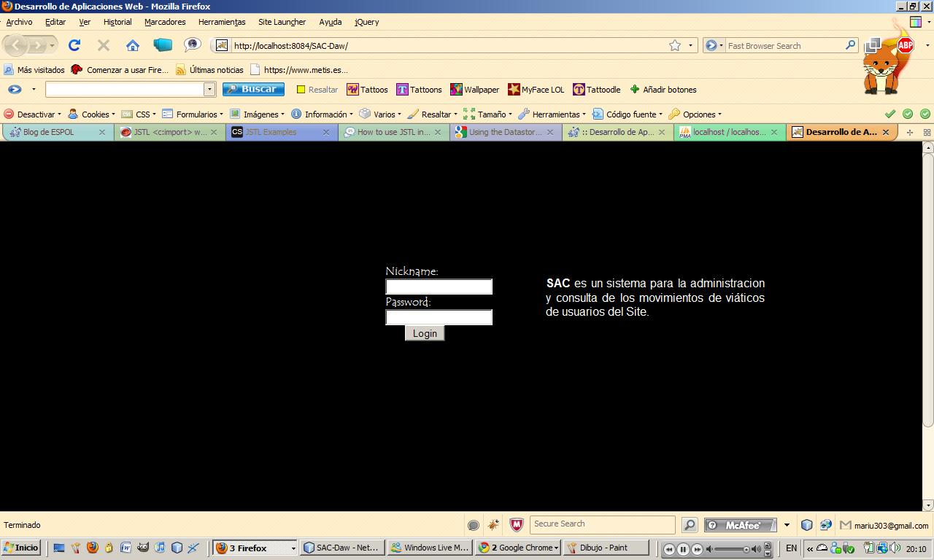The height and width of the screenshot is (560, 934).
Task: Go to the Firefox home page icon
Action: pyautogui.click(x=132, y=45)
